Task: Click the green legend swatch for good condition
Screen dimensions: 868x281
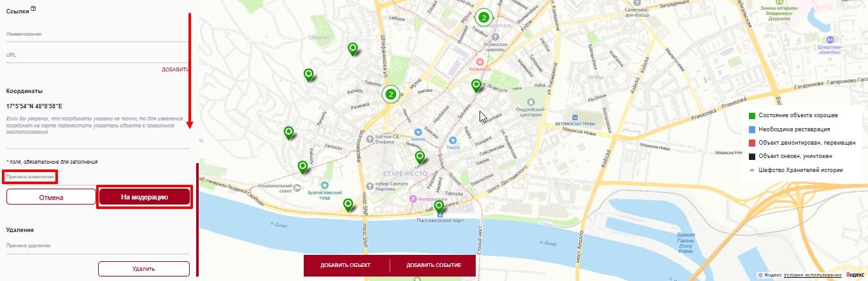Action: (752, 115)
